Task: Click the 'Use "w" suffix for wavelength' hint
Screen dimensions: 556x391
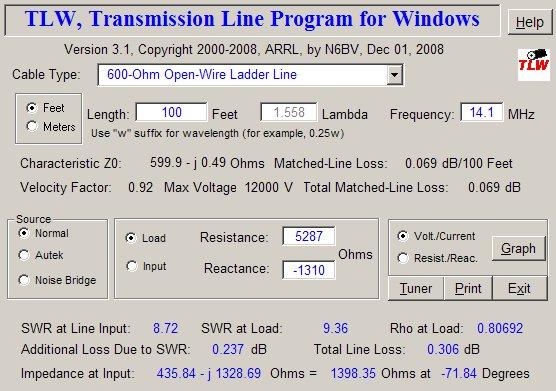Action: [217, 134]
